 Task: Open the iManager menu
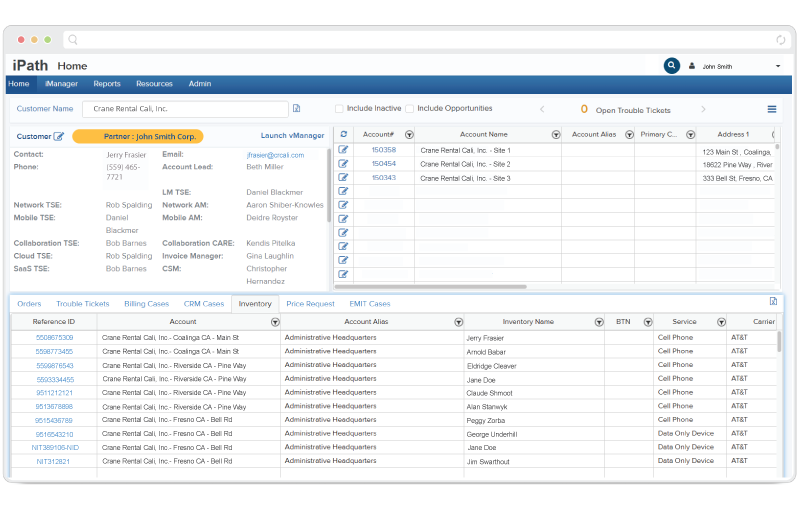[x=61, y=84]
